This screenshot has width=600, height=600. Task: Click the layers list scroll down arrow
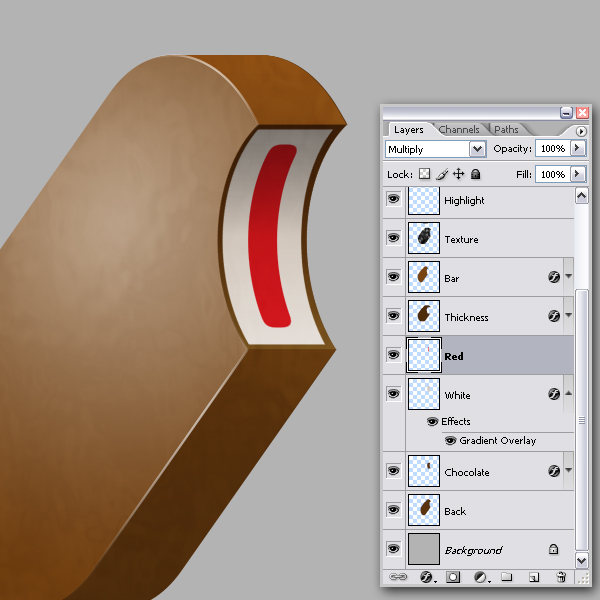[582, 561]
